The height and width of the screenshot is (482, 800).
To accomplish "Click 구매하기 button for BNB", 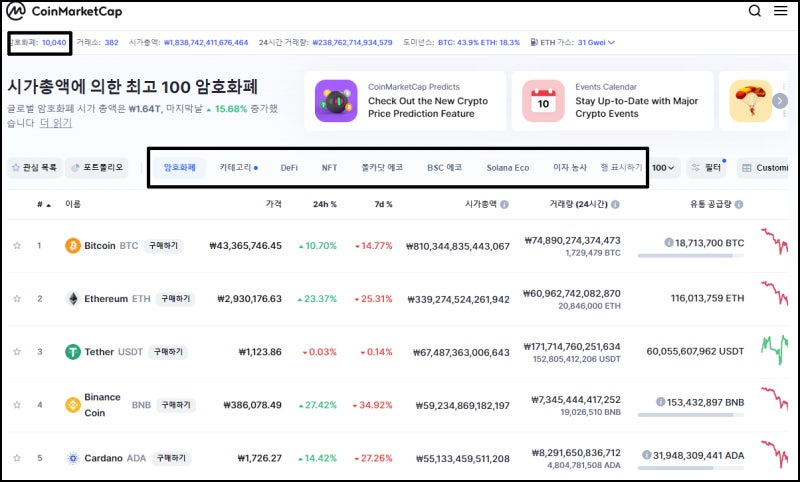I will click(x=176, y=405).
